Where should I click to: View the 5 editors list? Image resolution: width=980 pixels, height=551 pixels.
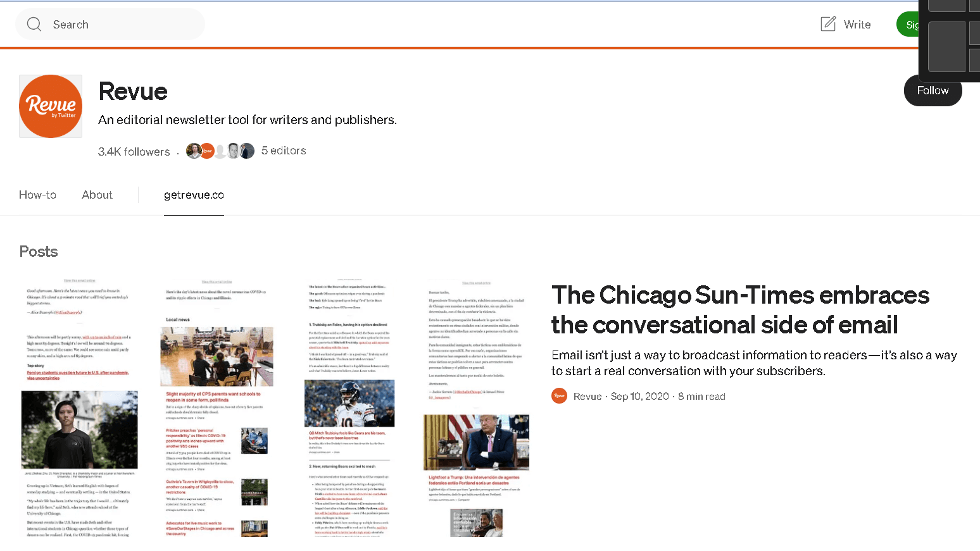[x=284, y=151]
